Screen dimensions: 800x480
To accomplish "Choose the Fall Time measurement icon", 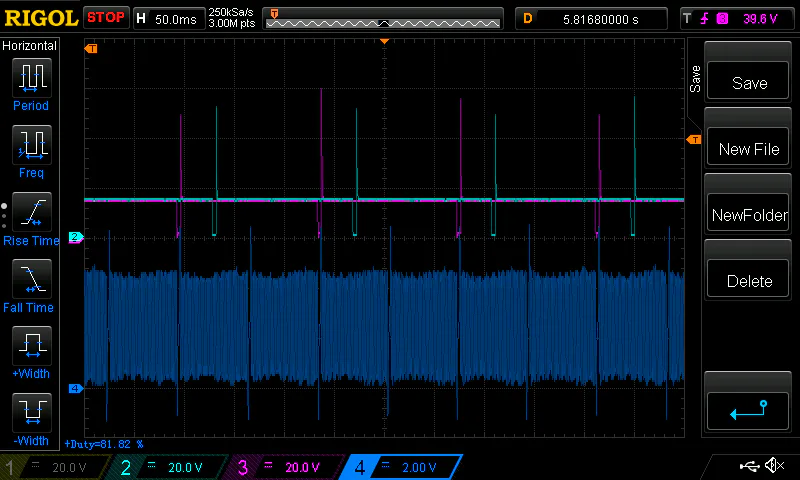I will [31, 278].
